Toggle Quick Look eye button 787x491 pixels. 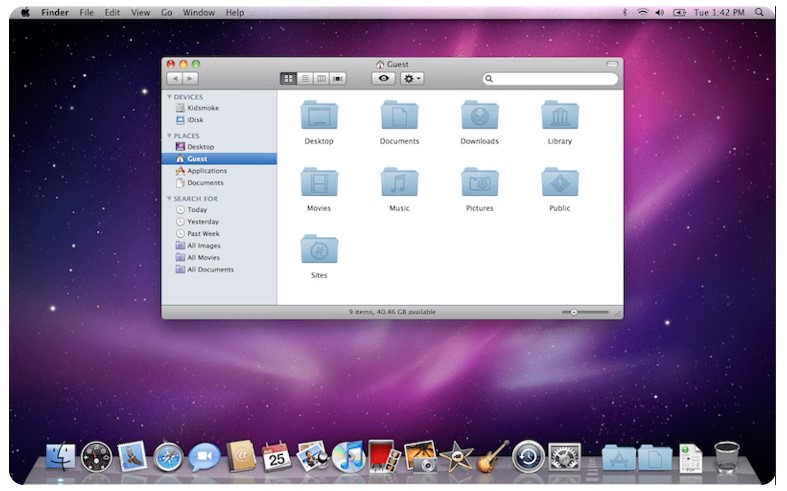(x=383, y=78)
